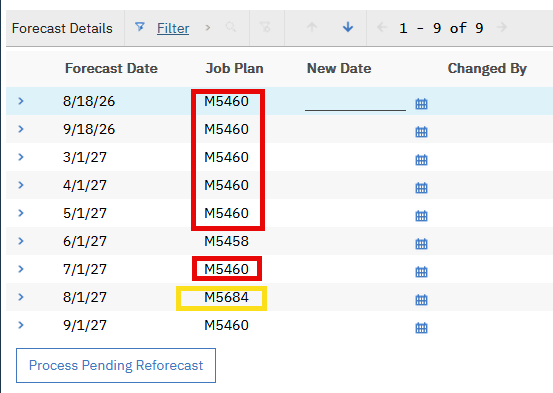Open calendar picker for 9/18/26 row
The height and width of the screenshot is (393, 553).
pyautogui.click(x=421, y=132)
